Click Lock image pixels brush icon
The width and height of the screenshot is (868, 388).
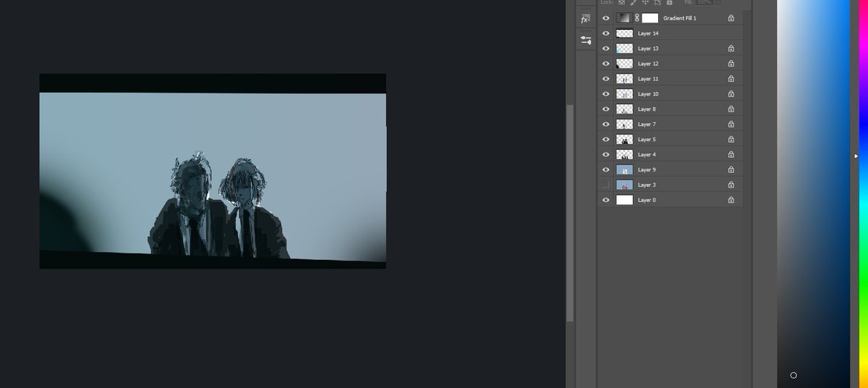click(x=633, y=3)
